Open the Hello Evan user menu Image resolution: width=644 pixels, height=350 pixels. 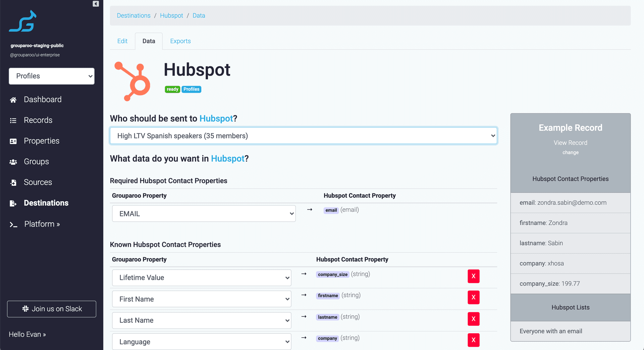click(27, 335)
